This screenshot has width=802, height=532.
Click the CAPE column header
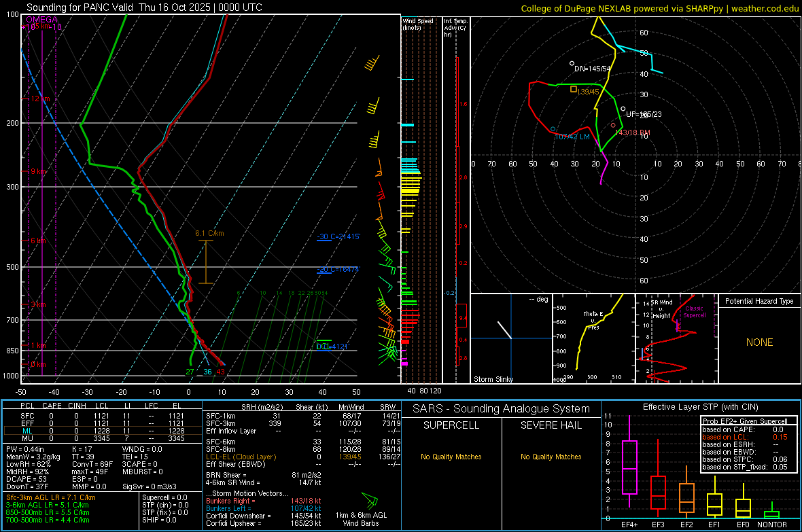[52, 406]
